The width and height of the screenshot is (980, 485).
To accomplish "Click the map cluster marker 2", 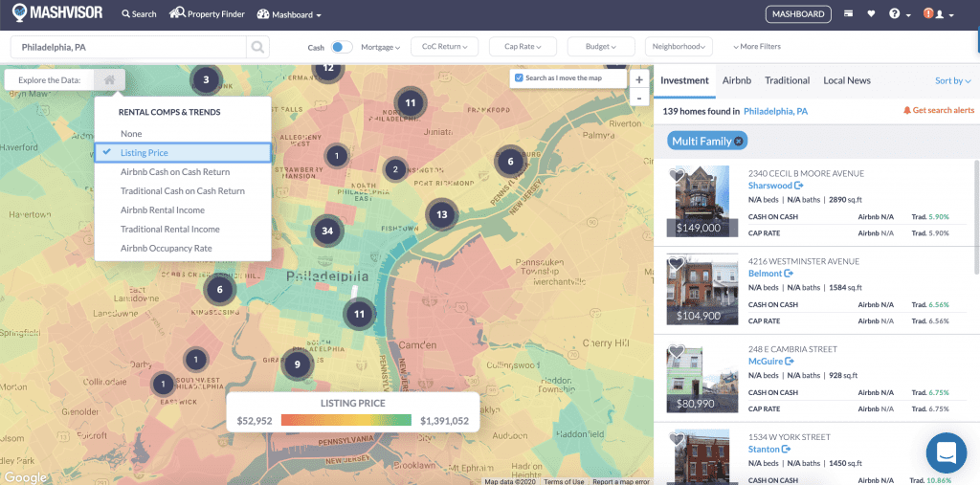I will click(394, 168).
